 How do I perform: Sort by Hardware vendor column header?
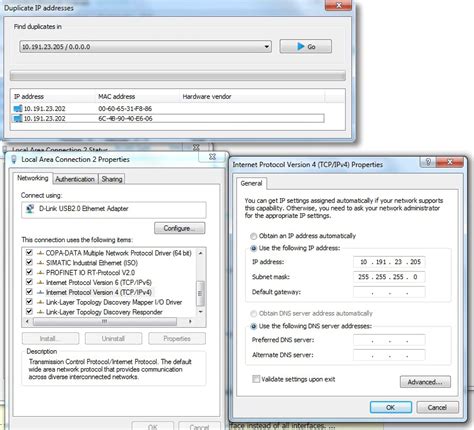(252, 97)
